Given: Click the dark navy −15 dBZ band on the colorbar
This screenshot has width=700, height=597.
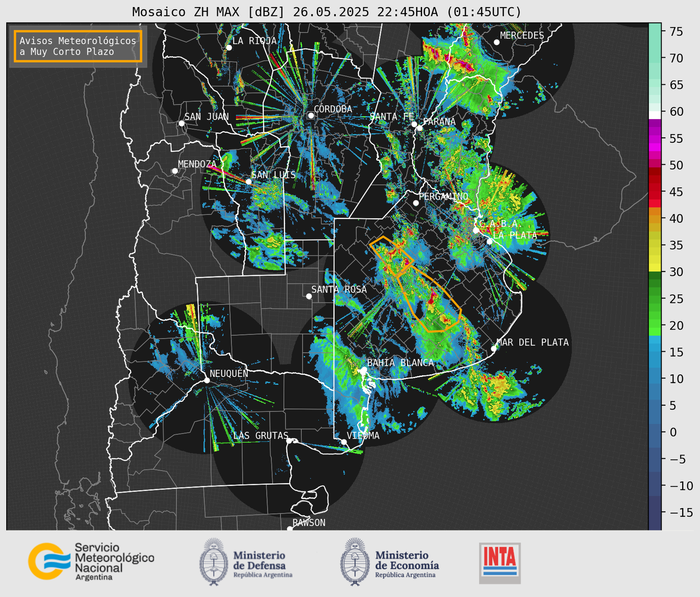Looking at the screenshot, I should (x=655, y=513).
